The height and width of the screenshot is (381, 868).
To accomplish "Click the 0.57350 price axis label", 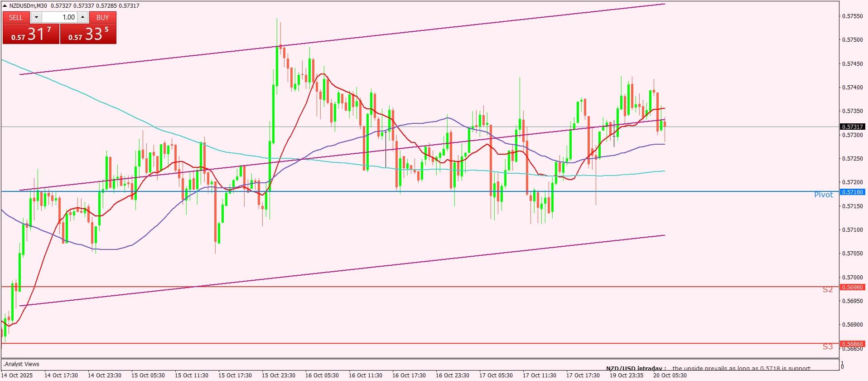I will point(852,111).
